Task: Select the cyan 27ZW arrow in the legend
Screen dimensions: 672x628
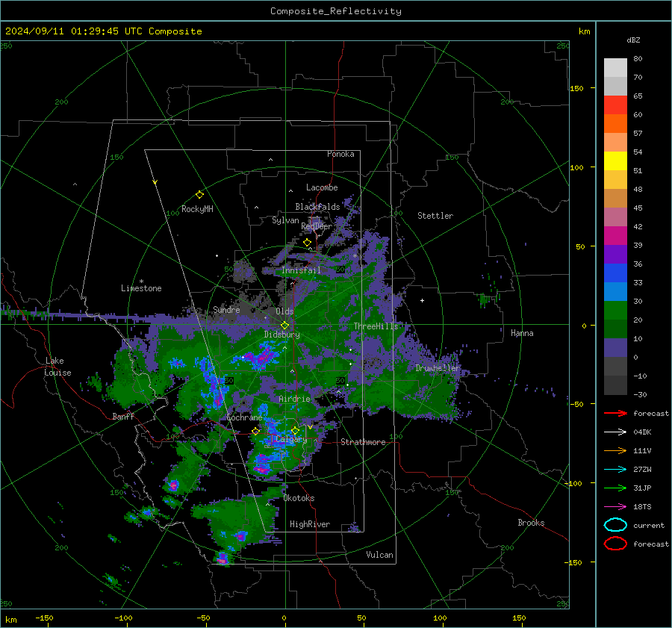Action: pyautogui.click(x=615, y=470)
